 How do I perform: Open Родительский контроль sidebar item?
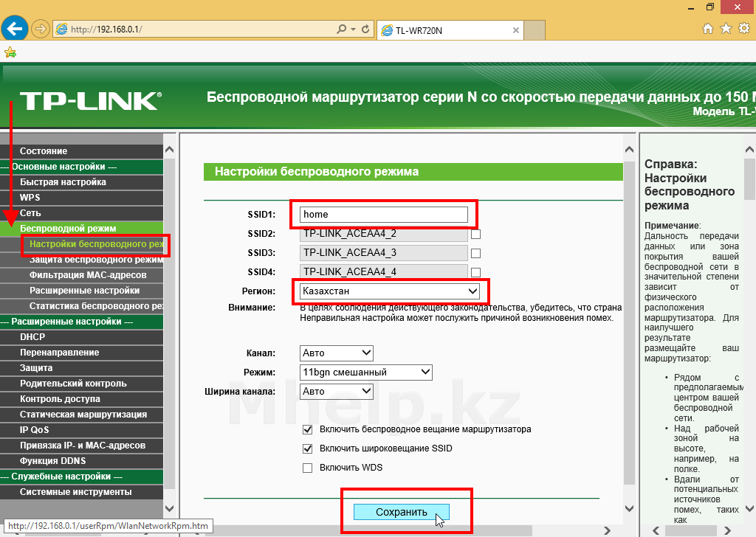[x=81, y=384]
